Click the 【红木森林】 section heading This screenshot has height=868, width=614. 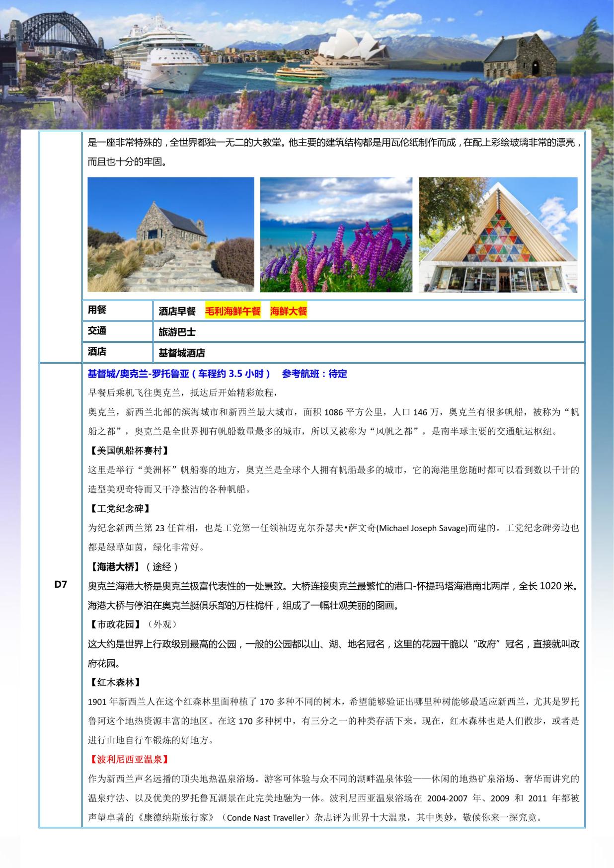pyautogui.click(x=115, y=682)
